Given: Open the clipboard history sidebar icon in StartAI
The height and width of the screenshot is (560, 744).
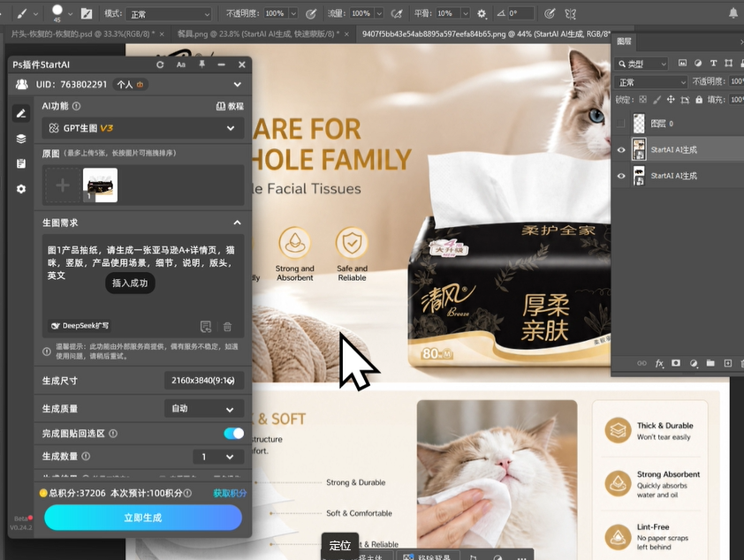Looking at the screenshot, I should pyautogui.click(x=21, y=163).
